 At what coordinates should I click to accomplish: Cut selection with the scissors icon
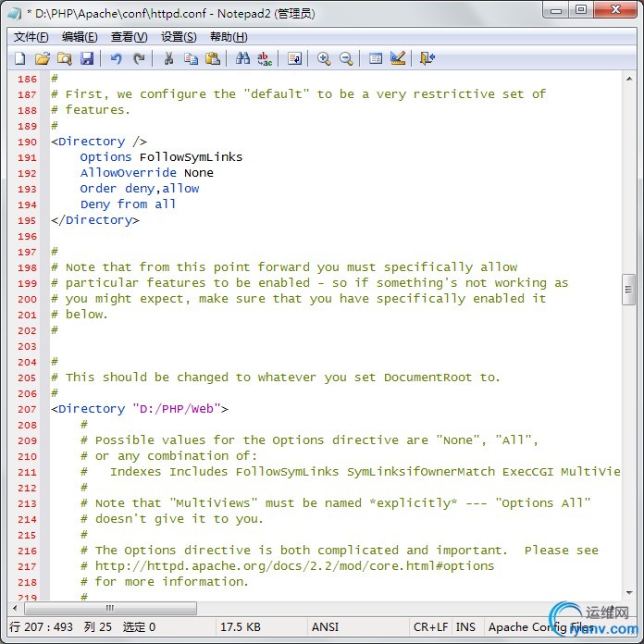[x=168, y=58]
